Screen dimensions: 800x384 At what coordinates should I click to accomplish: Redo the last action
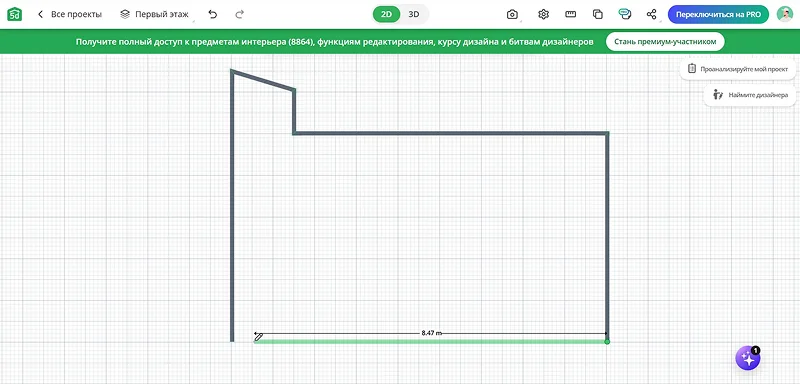[x=239, y=14]
